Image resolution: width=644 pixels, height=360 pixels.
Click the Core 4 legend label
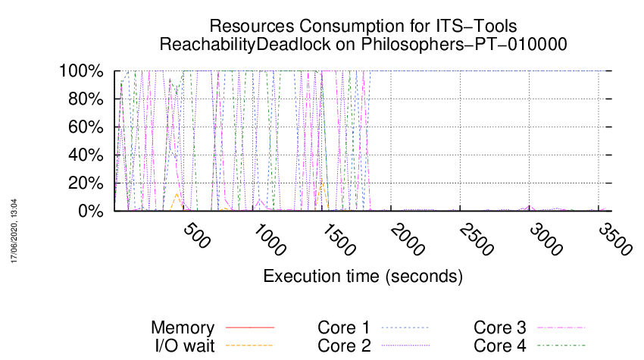(x=500, y=346)
